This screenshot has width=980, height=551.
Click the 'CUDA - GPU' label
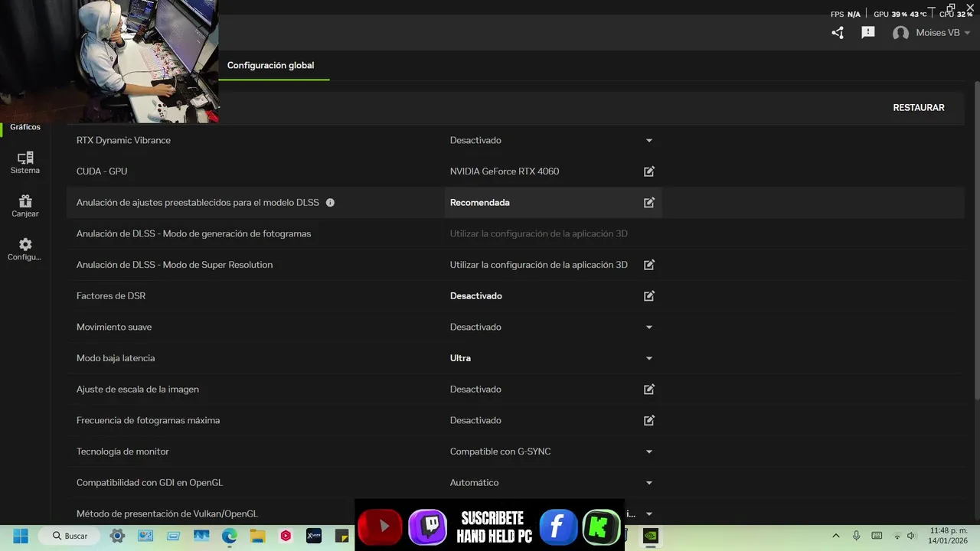click(102, 171)
